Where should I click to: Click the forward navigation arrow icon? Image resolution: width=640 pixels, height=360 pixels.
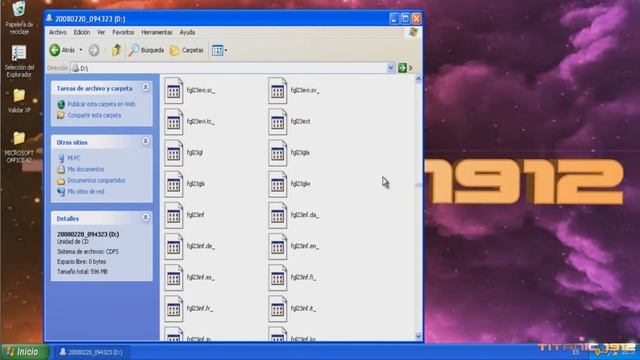pyautogui.click(x=94, y=50)
